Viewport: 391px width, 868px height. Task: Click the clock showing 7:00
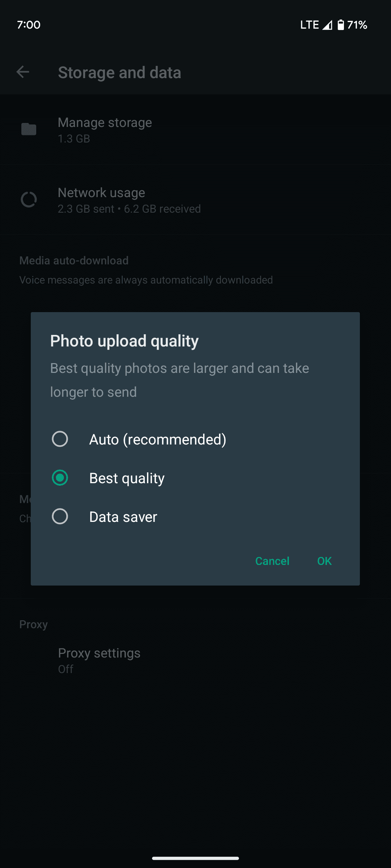(28, 25)
